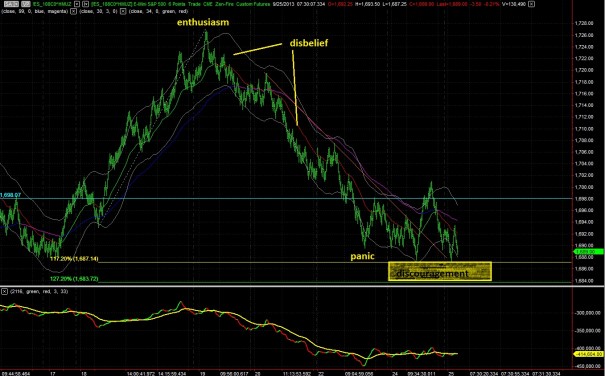Screen dimensions: 605x376
Task: Click the green current price marker on axis
Action: click(588, 252)
